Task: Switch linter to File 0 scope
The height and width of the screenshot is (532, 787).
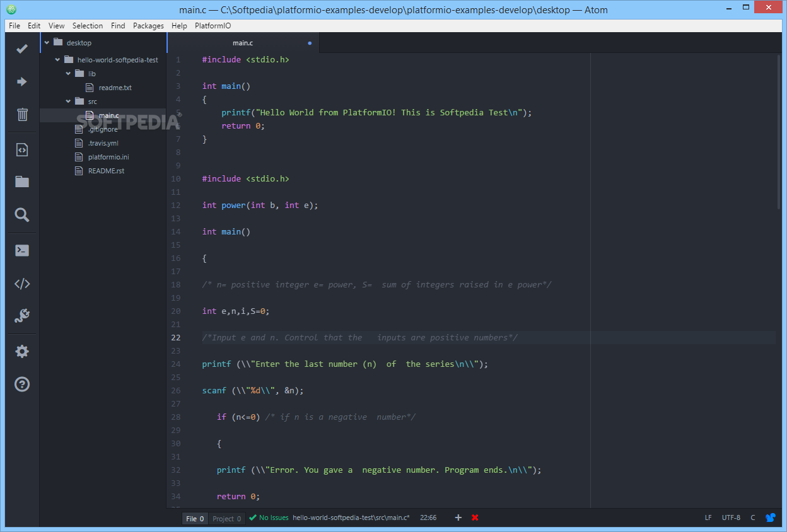Action: click(195, 519)
